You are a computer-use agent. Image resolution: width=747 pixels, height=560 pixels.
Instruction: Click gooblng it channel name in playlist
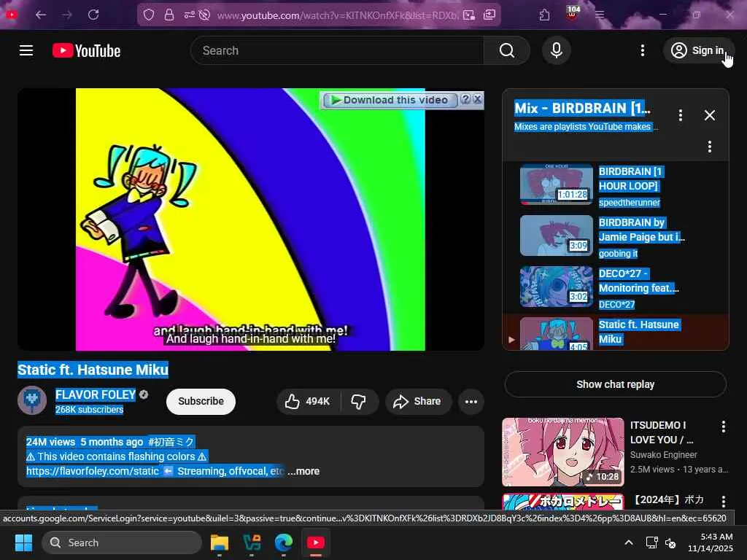click(618, 254)
